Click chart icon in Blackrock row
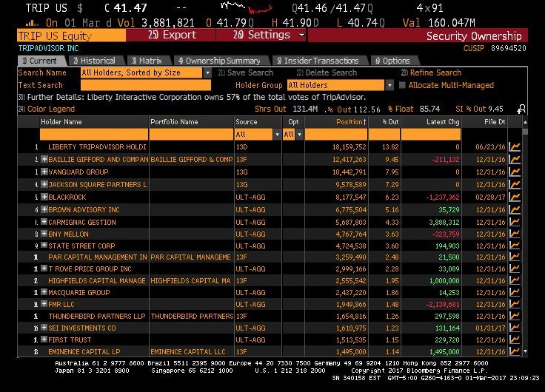Image resolution: width=545 pixels, height=392 pixels. (515, 197)
